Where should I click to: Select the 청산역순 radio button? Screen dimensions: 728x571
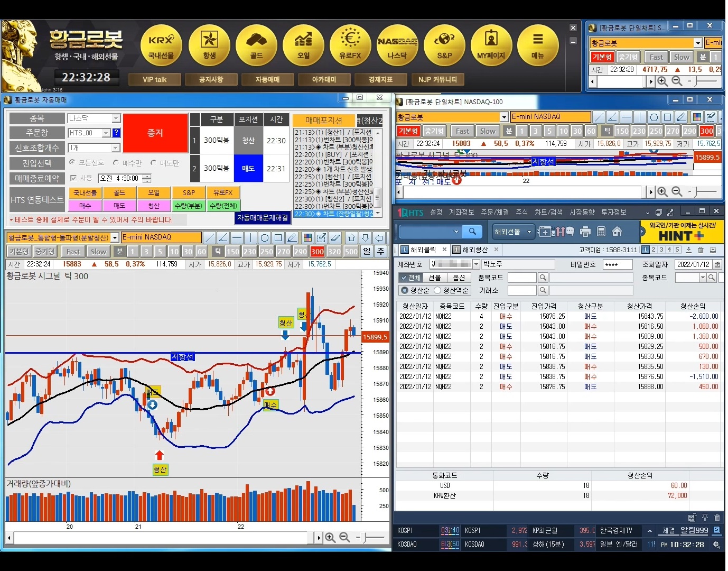pos(437,290)
